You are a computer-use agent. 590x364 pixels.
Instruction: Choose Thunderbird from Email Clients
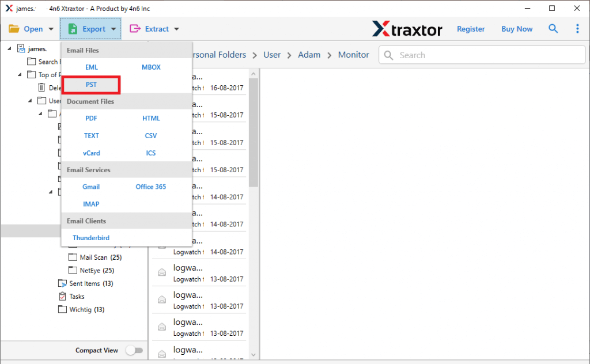(90, 237)
